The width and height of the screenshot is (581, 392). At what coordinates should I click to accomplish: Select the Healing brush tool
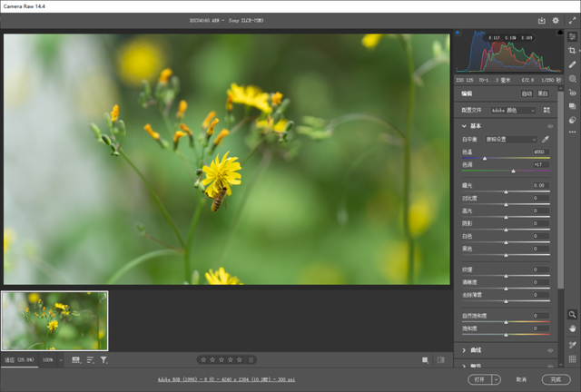(x=573, y=64)
